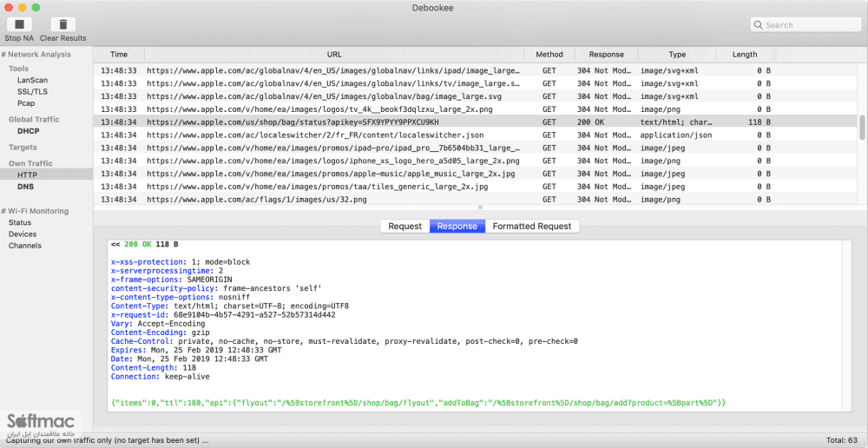Sort by the URL column header
The height and width of the screenshot is (448, 868).
coord(334,55)
